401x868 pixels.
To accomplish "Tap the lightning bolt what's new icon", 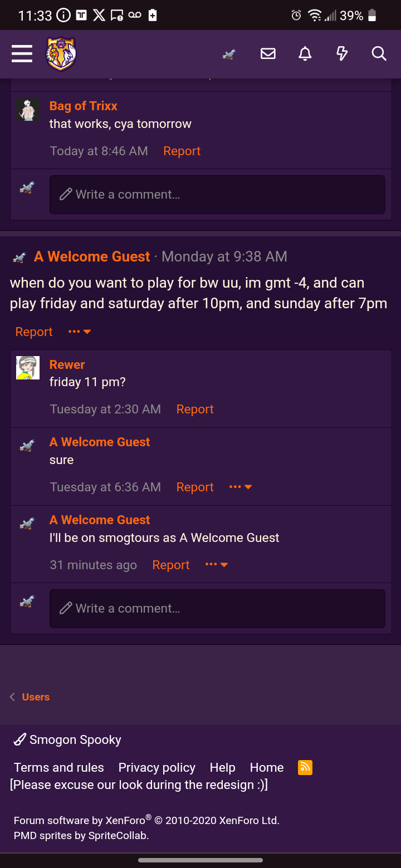I will 342,54.
